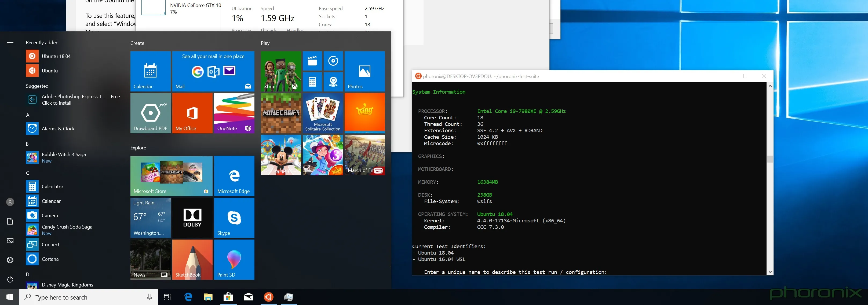The image size is (868, 305).
Task: Open Pictures from Start sidebar
Action: [x=10, y=240]
